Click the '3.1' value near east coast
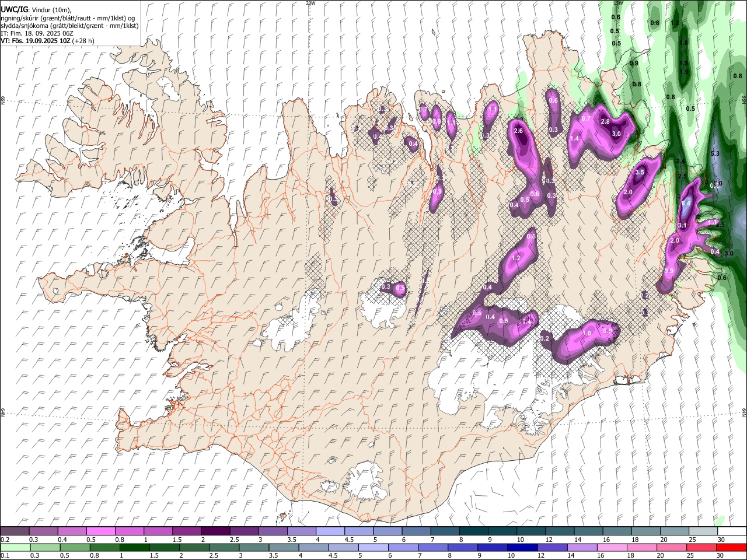 click(x=683, y=225)
